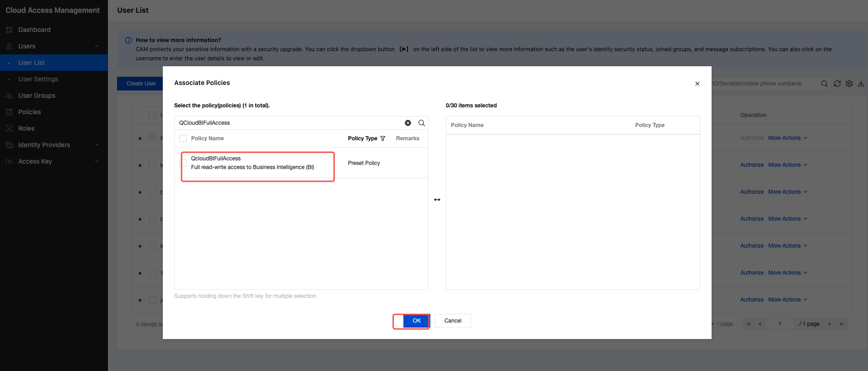Click the 'Cloud Access Management' title

point(53,10)
